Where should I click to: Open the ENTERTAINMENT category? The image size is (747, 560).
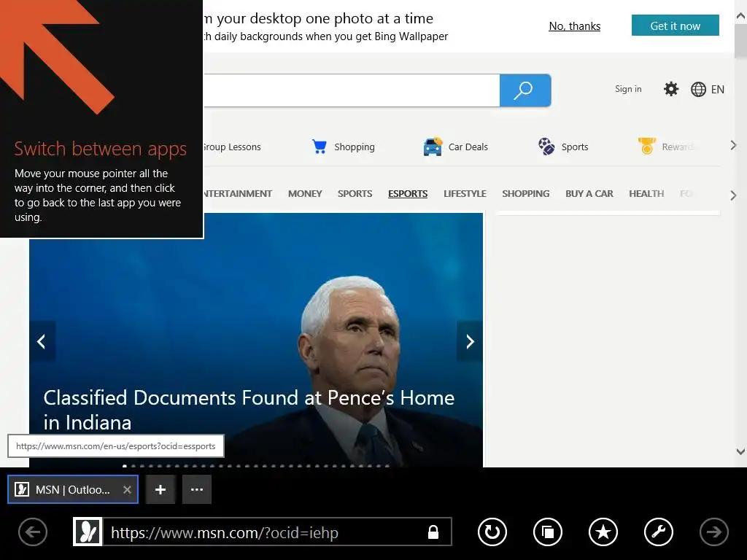coord(238,194)
